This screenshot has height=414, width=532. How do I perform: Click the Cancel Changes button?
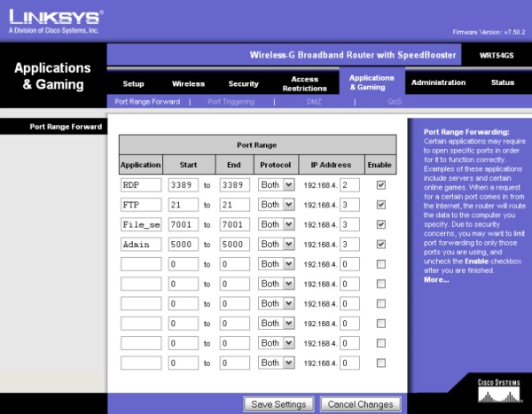coord(360,404)
